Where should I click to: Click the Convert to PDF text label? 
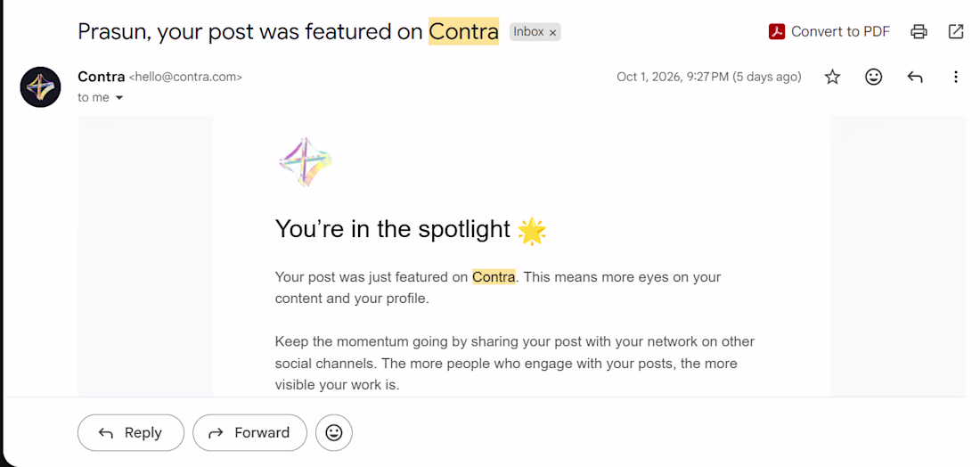840,31
